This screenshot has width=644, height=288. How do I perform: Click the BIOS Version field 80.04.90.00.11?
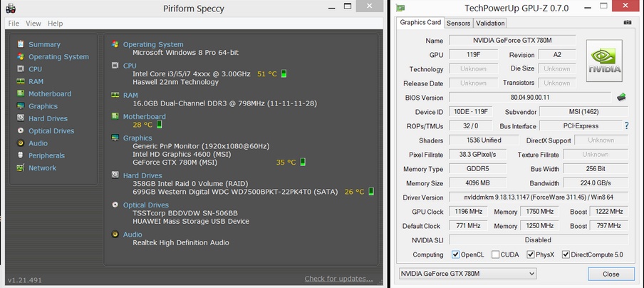tap(530, 98)
